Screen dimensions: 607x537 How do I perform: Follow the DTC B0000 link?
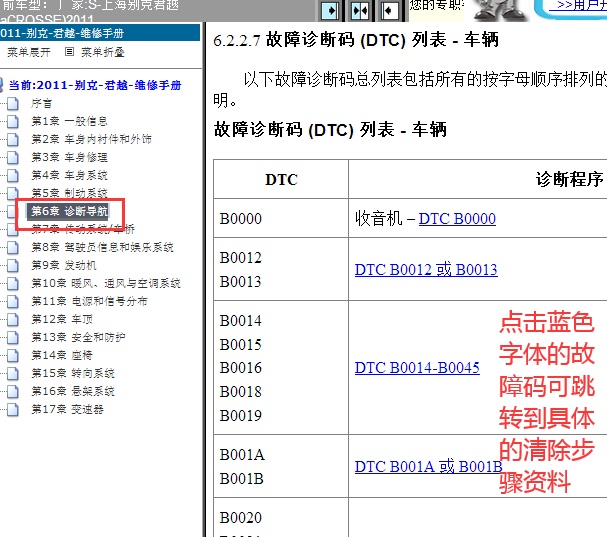coord(457,219)
